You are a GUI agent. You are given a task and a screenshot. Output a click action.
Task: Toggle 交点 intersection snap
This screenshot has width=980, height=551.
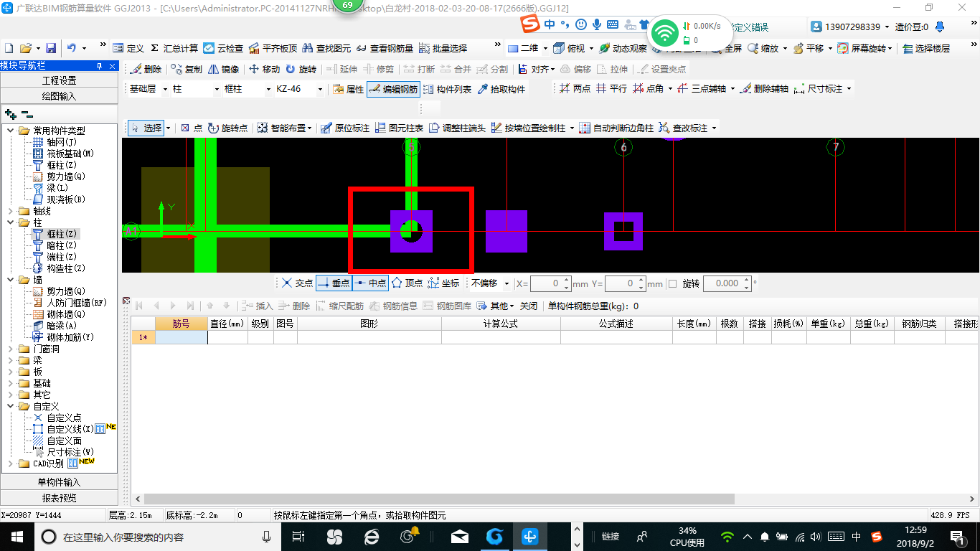pyautogui.click(x=297, y=283)
